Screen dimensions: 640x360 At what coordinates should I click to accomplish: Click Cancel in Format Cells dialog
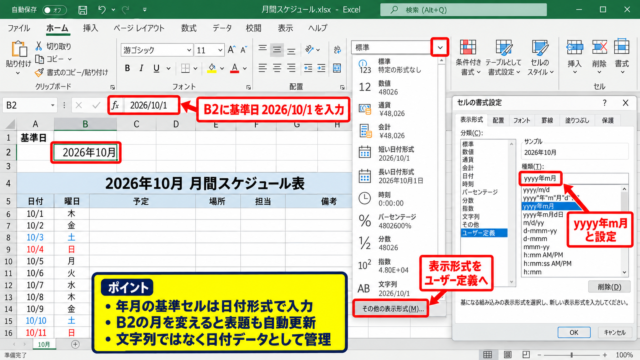pyautogui.click(x=615, y=332)
